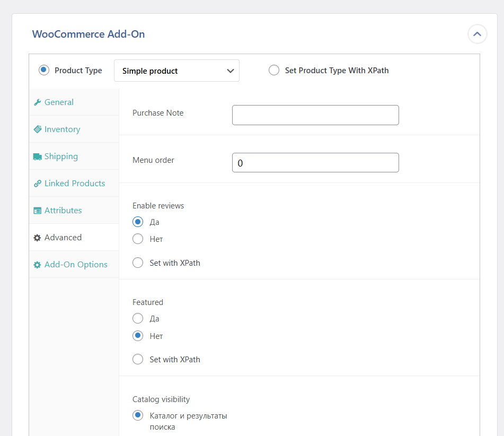Select the Product Type radio button
This screenshot has height=436, width=504.
(44, 71)
